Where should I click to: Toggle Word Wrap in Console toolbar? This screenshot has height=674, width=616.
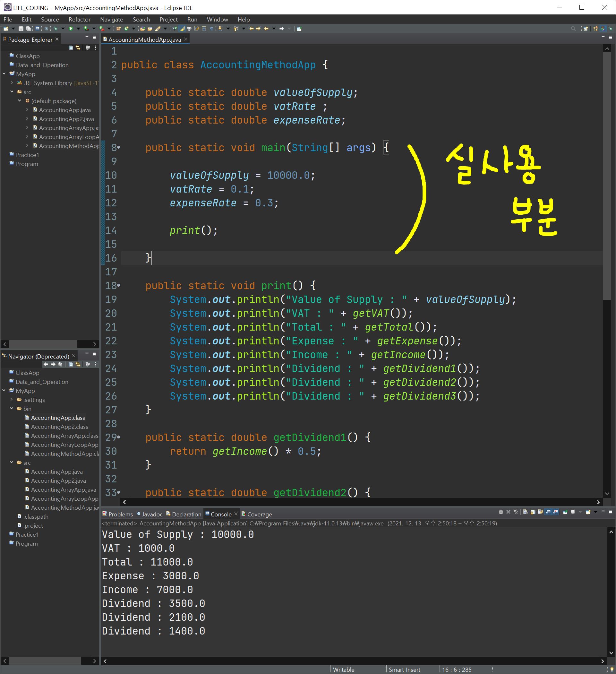click(541, 512)
